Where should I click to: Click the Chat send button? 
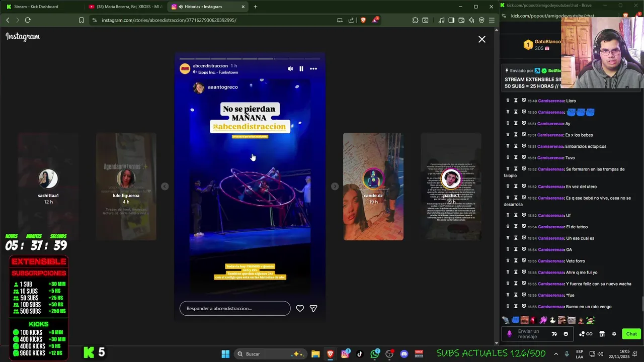pos(631,334)
